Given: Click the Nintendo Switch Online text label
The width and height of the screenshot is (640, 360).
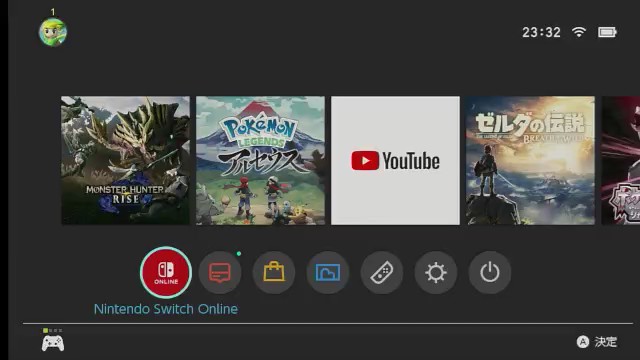Looking at the screenshot, I should (x=166, y=309).
